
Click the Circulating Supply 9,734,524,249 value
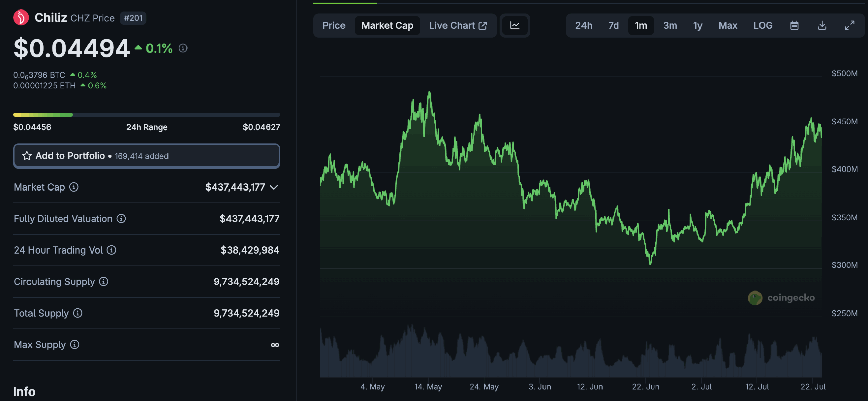click(x=246, y=281)
